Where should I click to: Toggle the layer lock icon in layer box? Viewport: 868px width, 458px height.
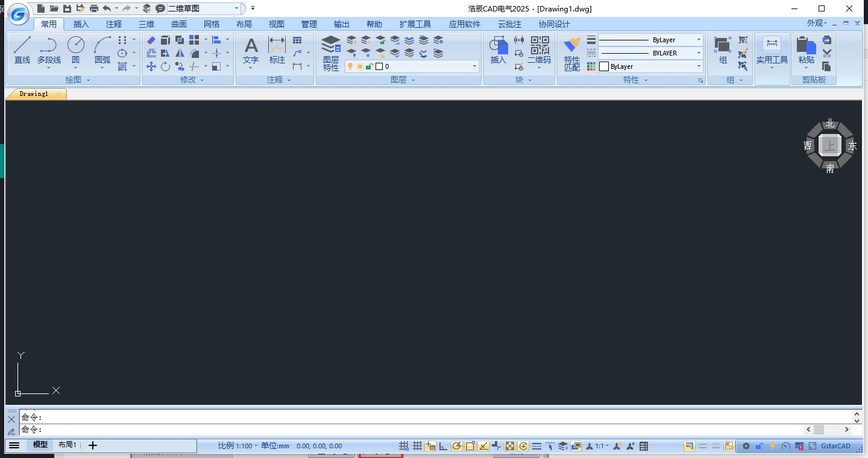point(369,66)
